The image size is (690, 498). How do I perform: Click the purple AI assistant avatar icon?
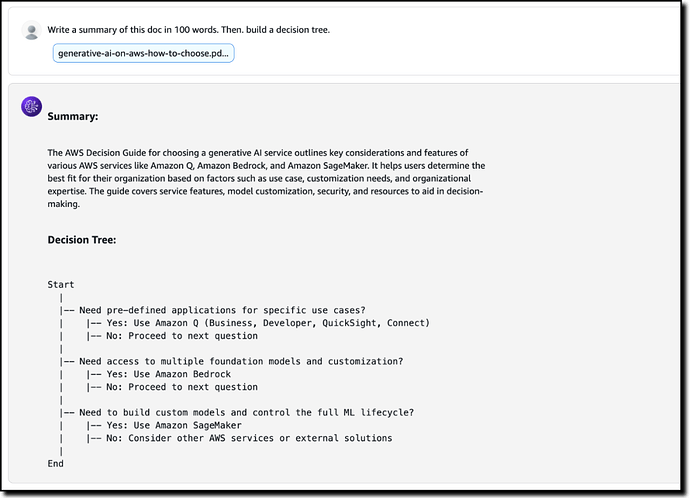pos(31,106)
